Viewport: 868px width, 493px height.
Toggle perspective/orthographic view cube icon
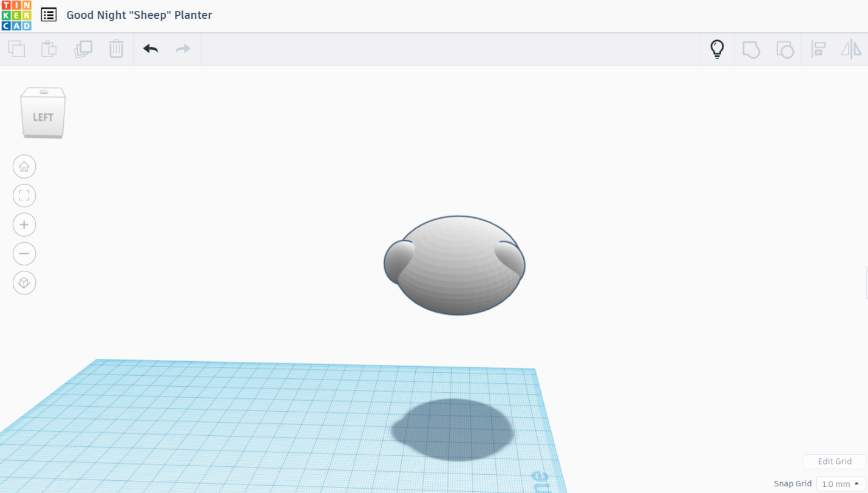24,283
